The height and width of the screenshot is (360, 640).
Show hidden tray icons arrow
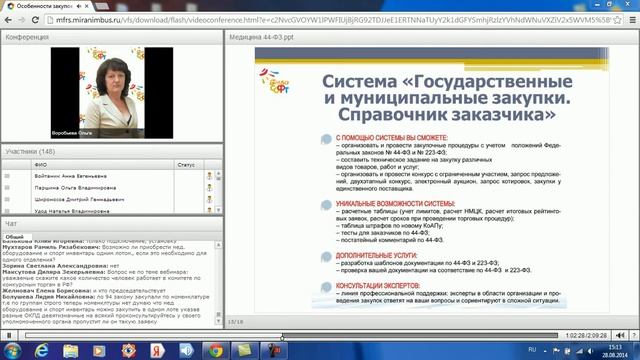point(545,351)
